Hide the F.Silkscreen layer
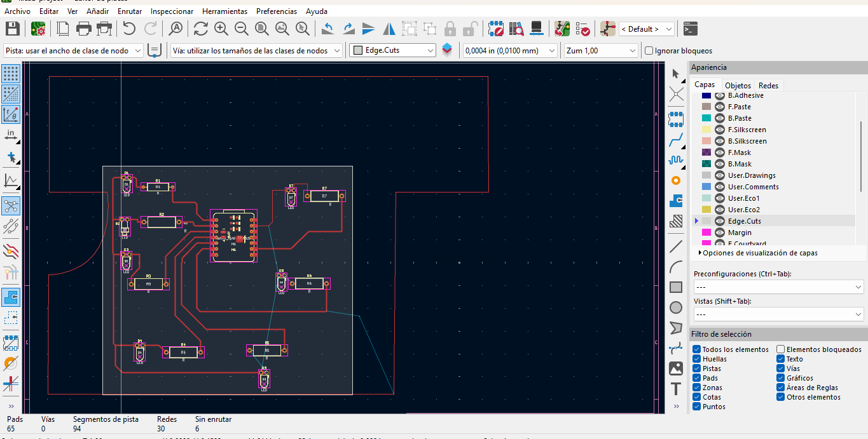868x439 pixels. click(x=720, y=130)
